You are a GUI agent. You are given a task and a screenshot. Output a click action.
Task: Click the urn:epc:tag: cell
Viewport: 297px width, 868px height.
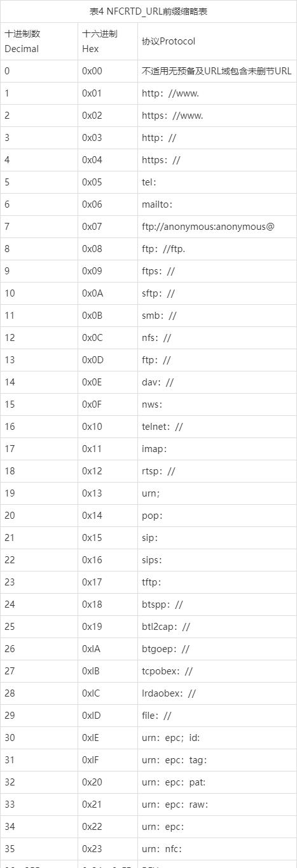point(217,760)
